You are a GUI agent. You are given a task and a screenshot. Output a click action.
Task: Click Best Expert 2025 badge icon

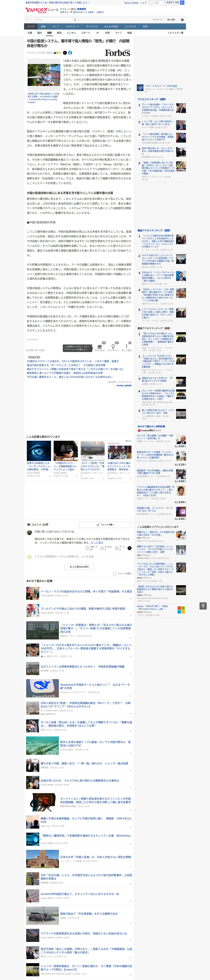coord(140,88)
